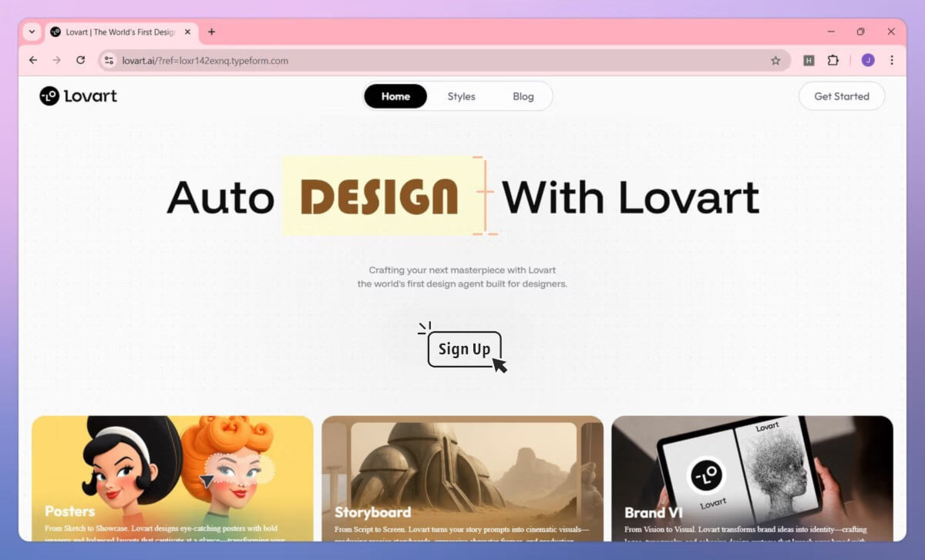Close the Lovart browser tab
Image resolution: width=925 pixels, height=560 pixels.
tap(187, 32)
